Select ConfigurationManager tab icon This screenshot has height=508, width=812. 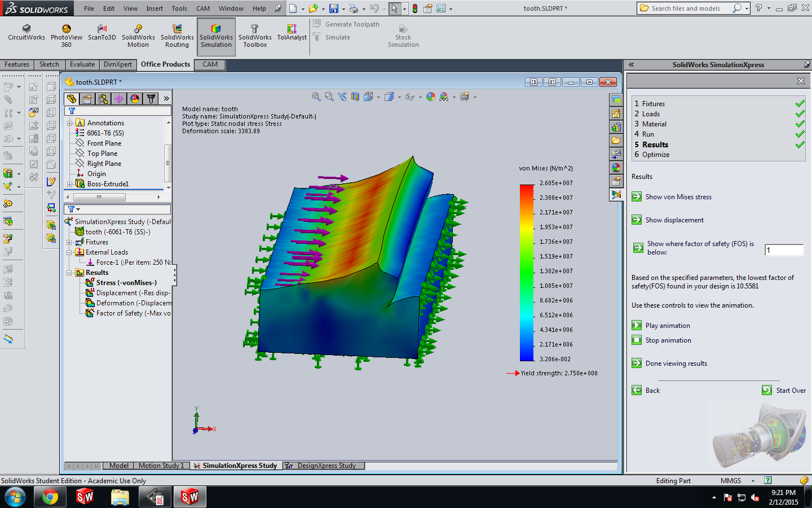103,99
